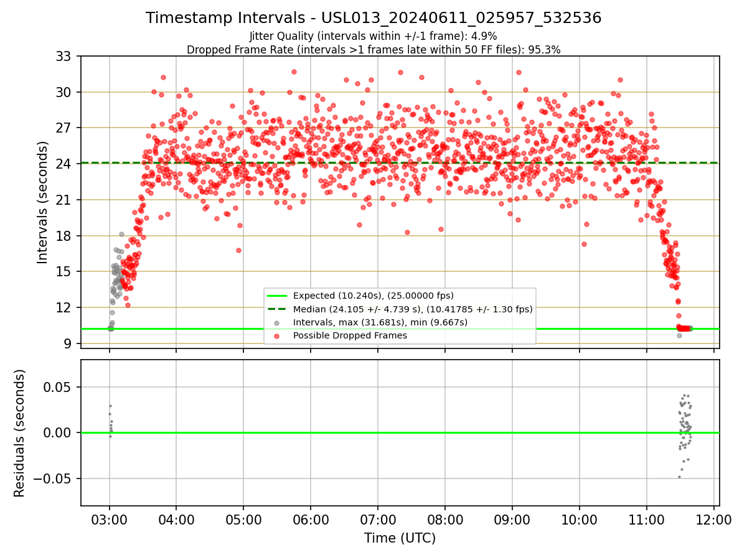Click the gray legend marker for intervals
This screenshot has width=747, height=560.
pyautogui.click(x=276, y=322)
